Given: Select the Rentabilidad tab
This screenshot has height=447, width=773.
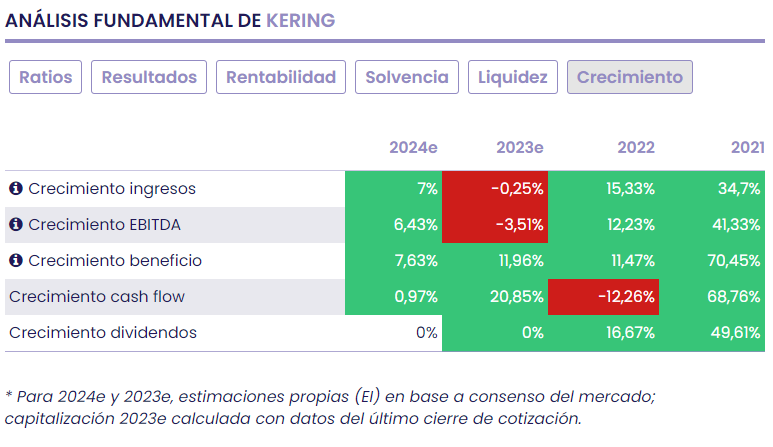Looking at the screenshot, I should (281, 77).
